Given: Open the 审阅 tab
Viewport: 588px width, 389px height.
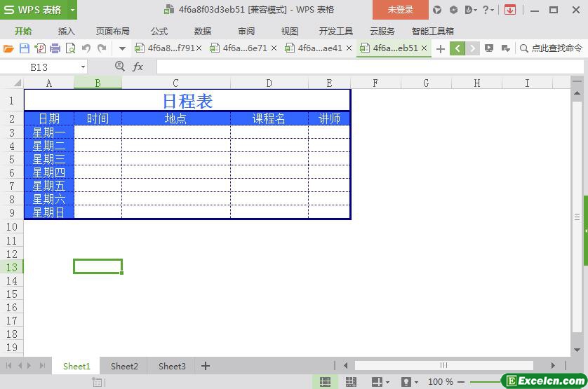Looking at the screenshot, I should tap(246, 31).
